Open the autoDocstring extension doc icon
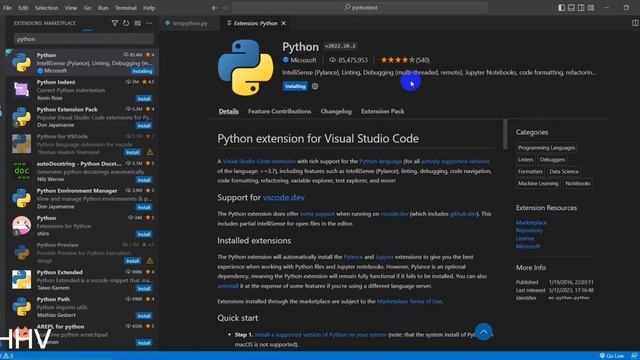This screenshot has width=640, height=360. click(x=21, y=171)
